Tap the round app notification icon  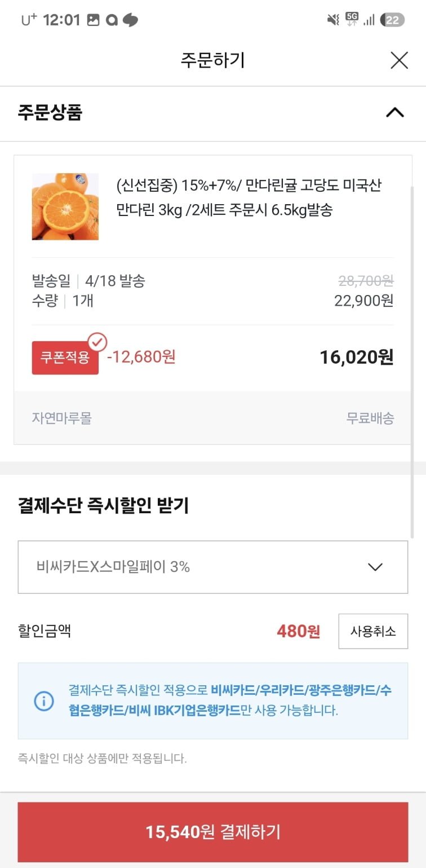pyautogui.click(x=112, y=20)
